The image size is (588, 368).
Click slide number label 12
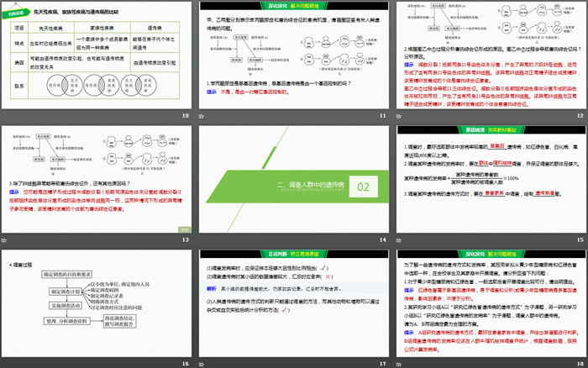580,116
